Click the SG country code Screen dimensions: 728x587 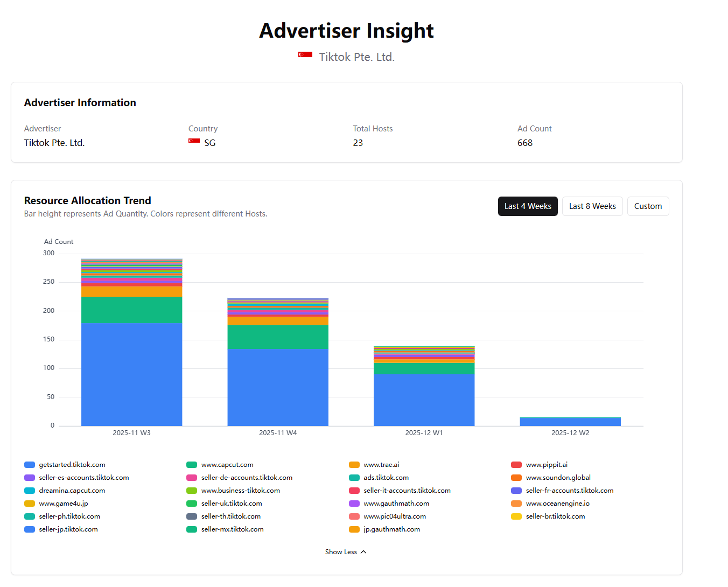pyautogui.click(x=210, y=143)
